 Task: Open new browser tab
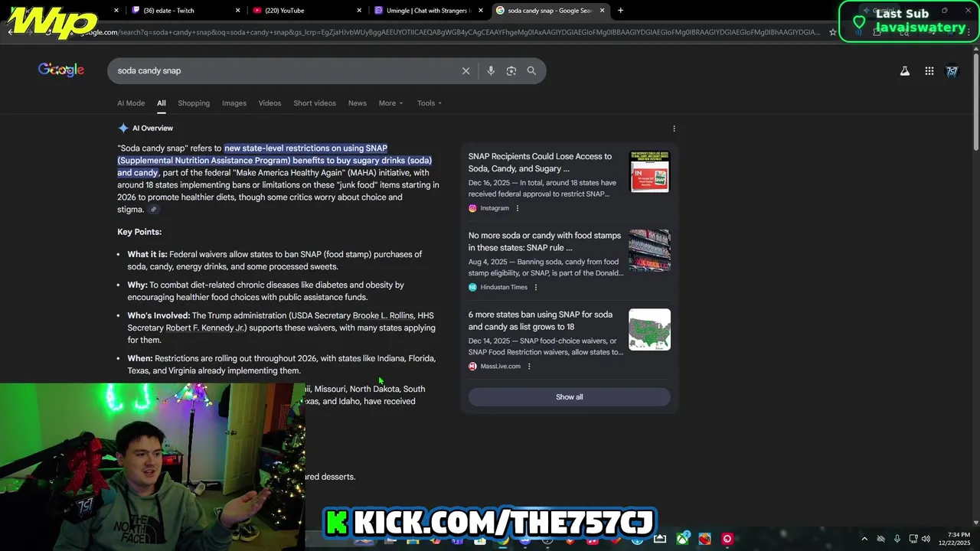pyautogui.click(x=621, y=10)
